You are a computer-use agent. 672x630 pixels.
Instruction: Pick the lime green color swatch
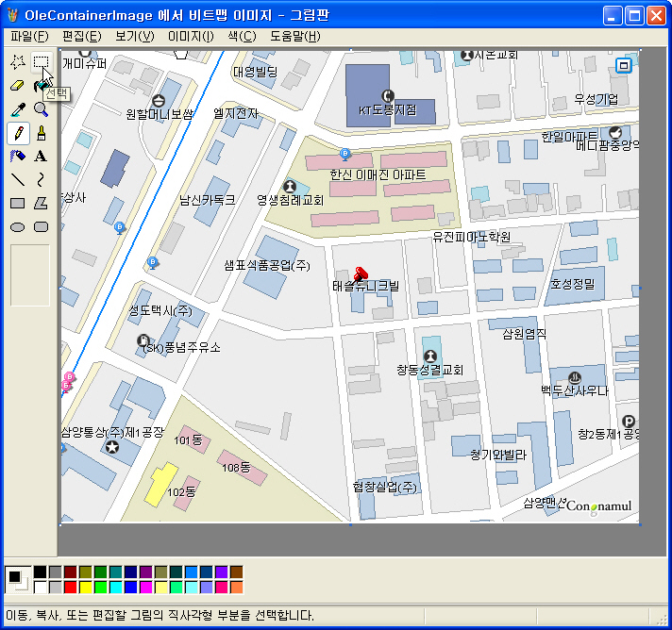101,588
